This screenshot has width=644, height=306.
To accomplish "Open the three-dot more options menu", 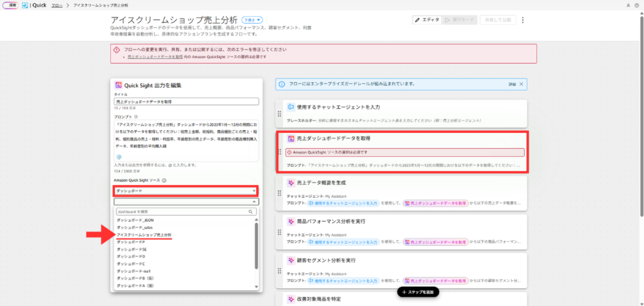I will pos(523,20).
